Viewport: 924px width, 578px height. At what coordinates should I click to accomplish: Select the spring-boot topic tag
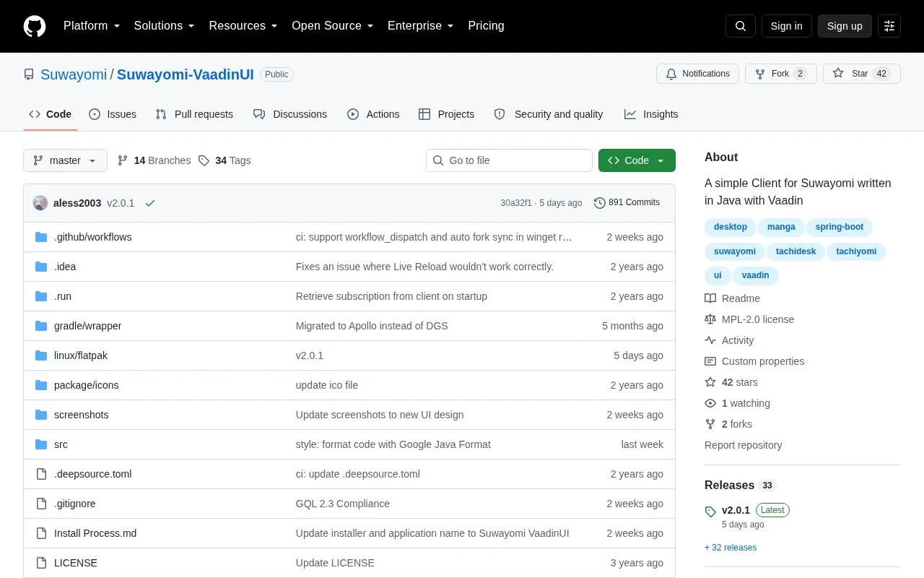tap(840, 227)
